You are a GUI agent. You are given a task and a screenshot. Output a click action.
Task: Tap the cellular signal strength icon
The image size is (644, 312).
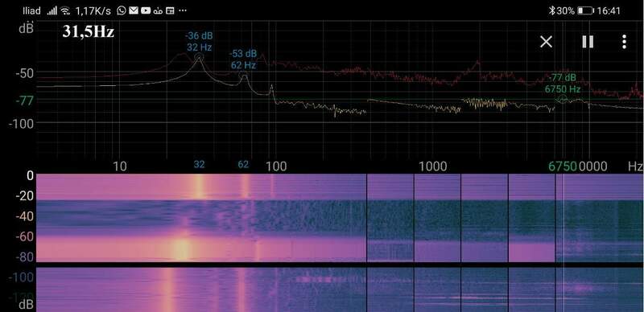click(52, 10)
